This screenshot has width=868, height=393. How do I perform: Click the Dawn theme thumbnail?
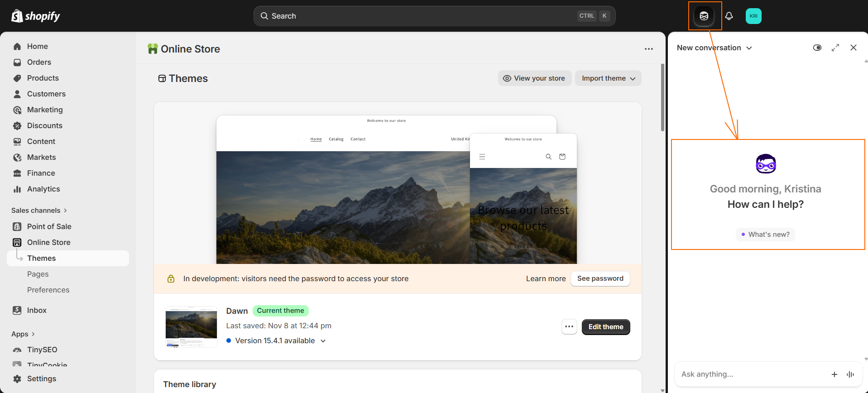191,327
